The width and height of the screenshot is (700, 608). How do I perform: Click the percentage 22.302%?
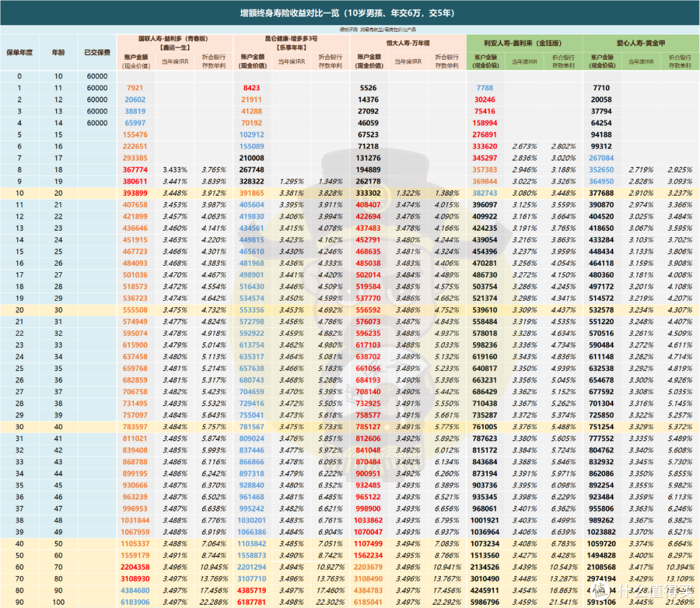point(330,602)
